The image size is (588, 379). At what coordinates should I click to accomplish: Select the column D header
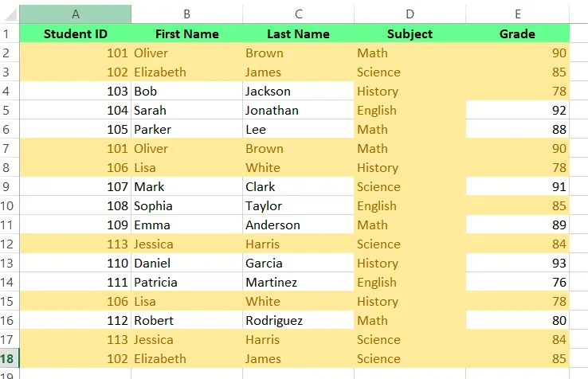pyautogui.click(x=410, y=14)
